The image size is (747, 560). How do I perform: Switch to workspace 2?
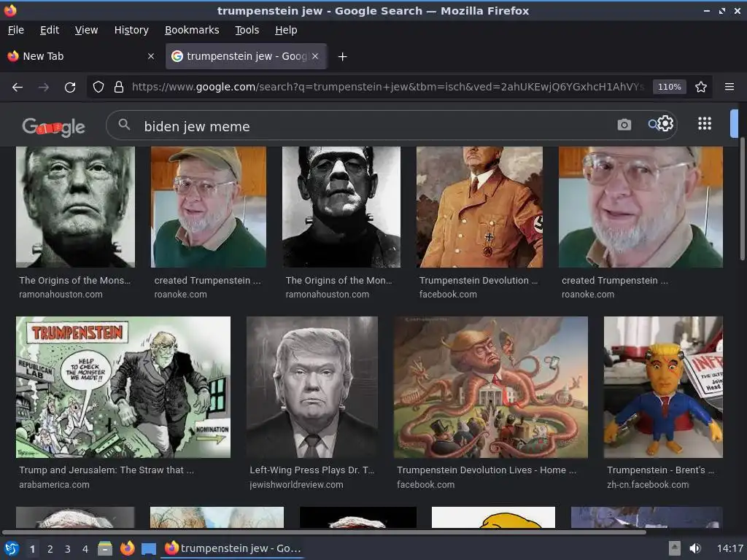(x=50, y=549)
